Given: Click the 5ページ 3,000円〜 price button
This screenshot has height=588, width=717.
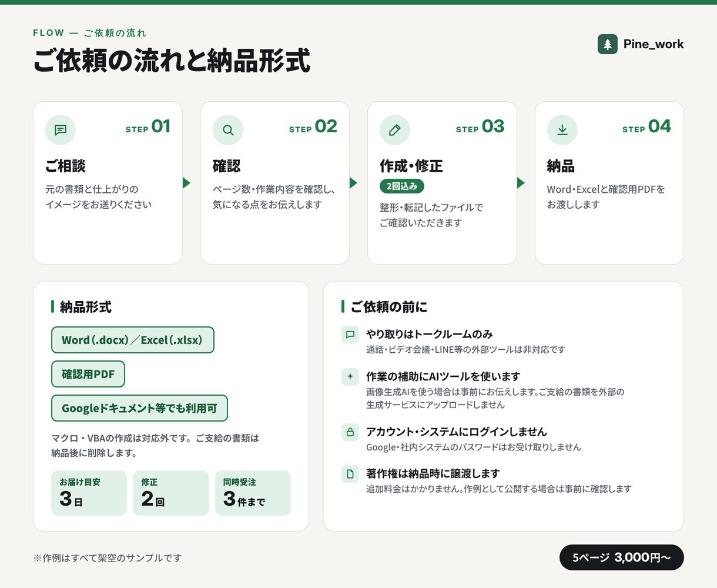Looking at the screenshot, I should pyautogui.click(x=622, y=557).
